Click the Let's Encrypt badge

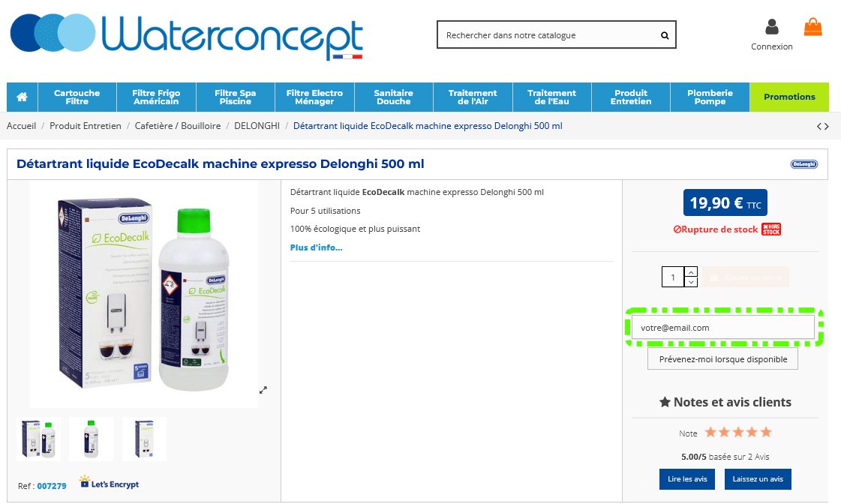[109, 484]
